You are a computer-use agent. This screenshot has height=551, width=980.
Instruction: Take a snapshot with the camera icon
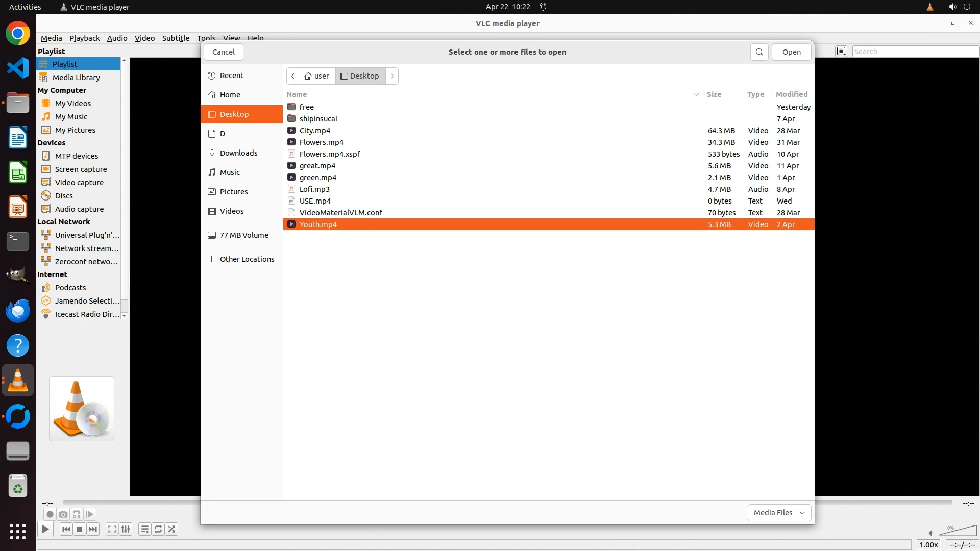click(x=63, y=514)
